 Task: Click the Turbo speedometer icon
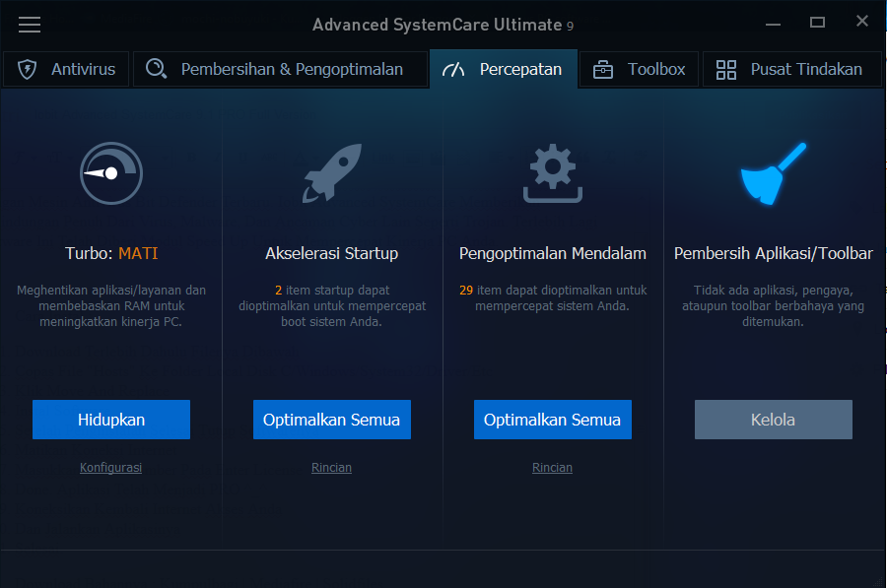pos(110,173)
